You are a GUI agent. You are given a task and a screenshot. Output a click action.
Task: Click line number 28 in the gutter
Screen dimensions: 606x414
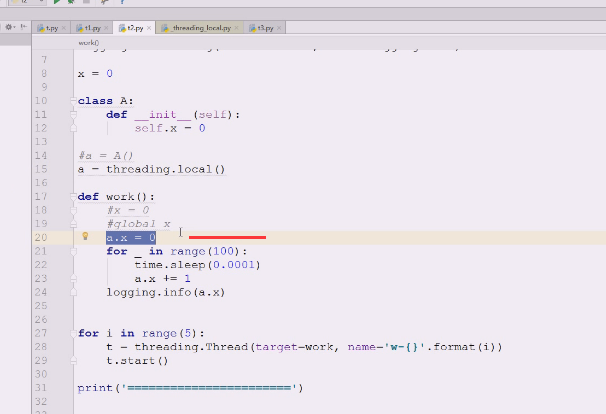(x=41, y=347)
